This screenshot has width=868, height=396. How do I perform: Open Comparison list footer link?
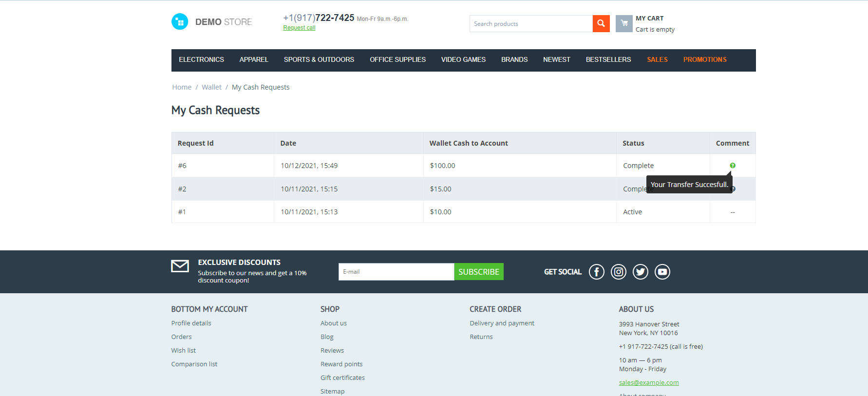point(194,364)
